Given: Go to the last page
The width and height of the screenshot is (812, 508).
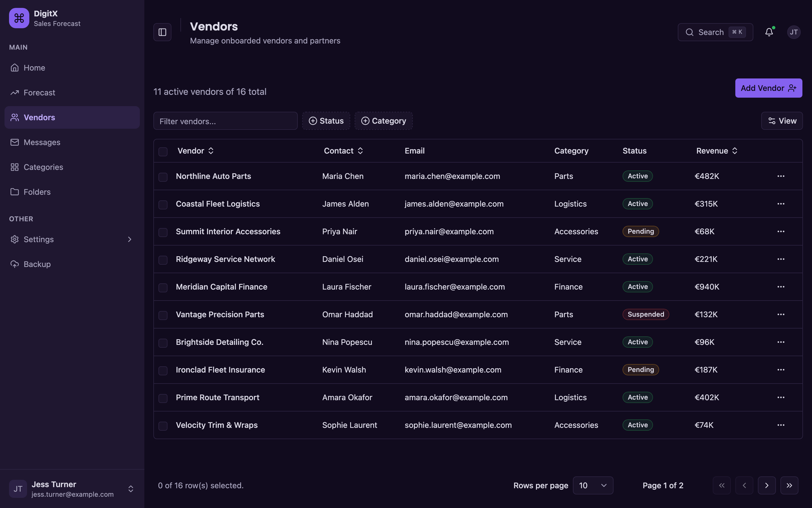Looking at the screenshot, I should 789,485.
